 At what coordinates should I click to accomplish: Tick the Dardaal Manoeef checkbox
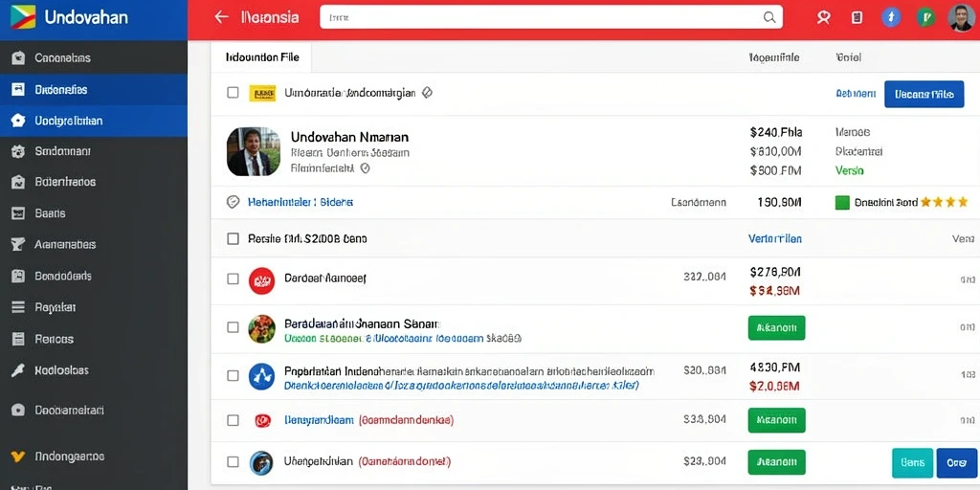(x=233, y=278)
